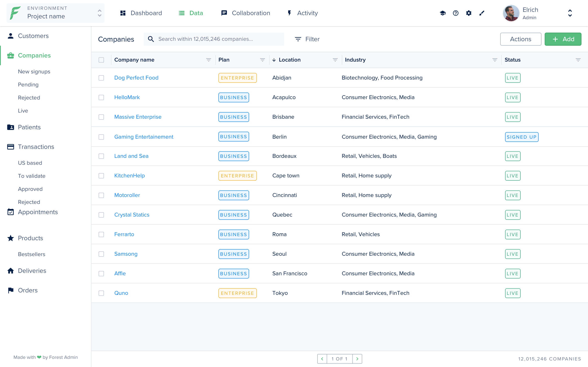The height and width of the screenshot is (367, 588).
Task: Switch to the Collaboration tab
Action: tap(251, 13)
